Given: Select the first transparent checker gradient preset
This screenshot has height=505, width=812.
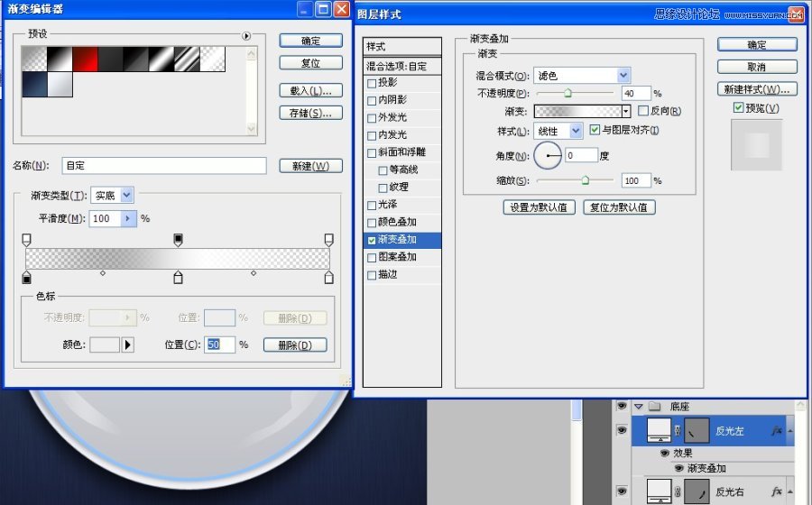Looking at the screenshot, I should tap(34, 59).
